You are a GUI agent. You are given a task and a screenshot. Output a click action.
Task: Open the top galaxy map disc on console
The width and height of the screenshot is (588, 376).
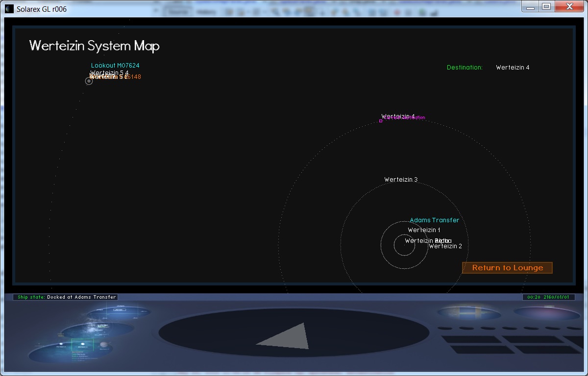(x=120, y=311)
